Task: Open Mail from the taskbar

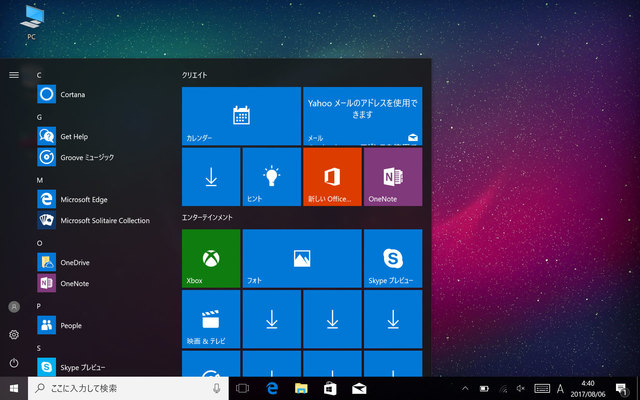Action: point(359,388)
